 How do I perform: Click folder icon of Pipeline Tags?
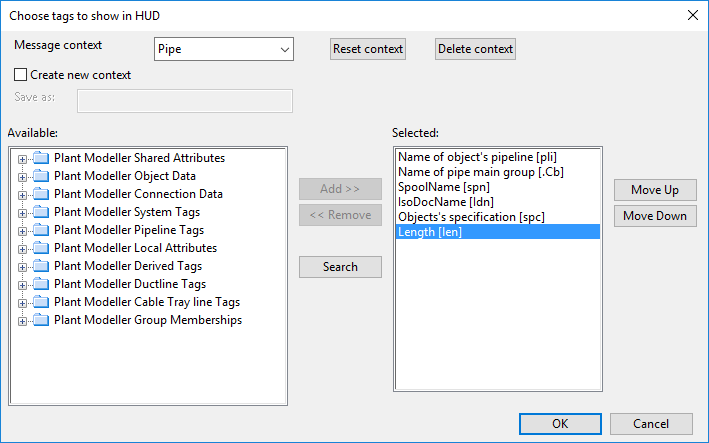click(x=41, y=230)
